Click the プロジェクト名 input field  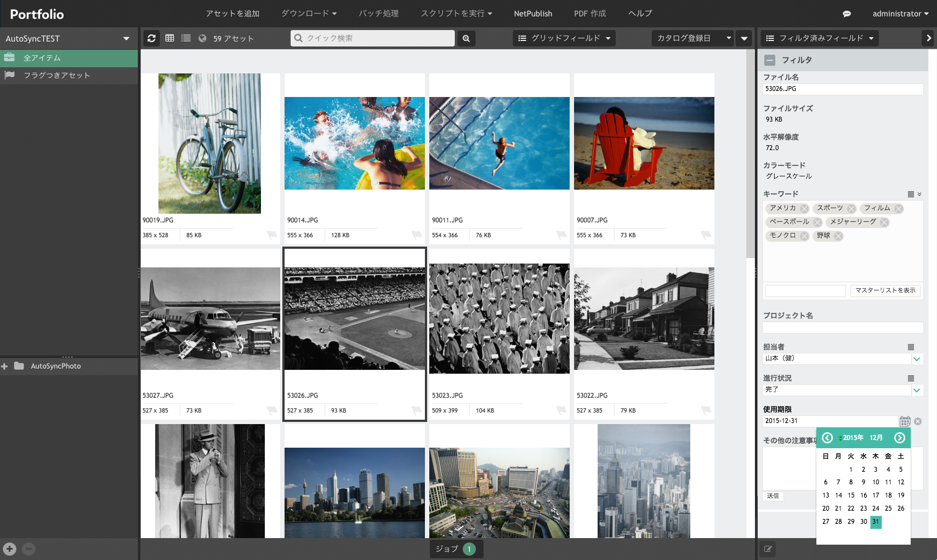(x=843, y=328)
